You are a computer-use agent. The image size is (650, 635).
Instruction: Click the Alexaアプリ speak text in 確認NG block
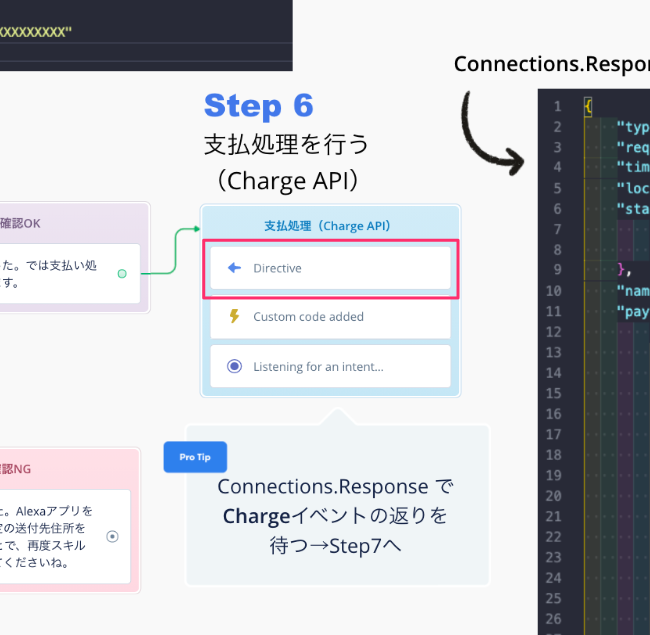click(46, 537)
